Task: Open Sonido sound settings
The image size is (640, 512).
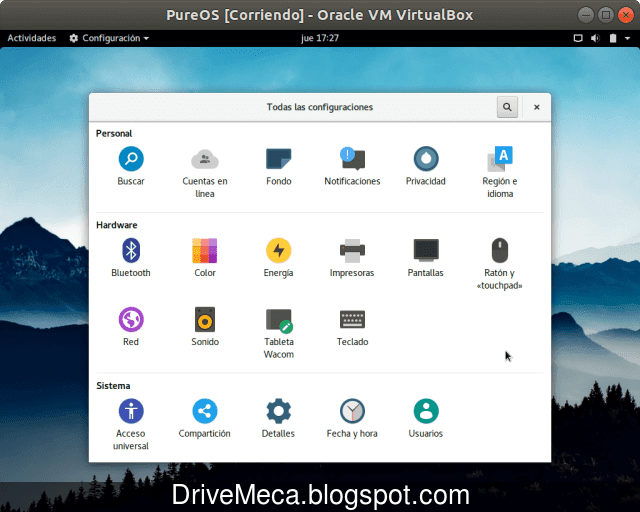Action: (x=205, y=327)
